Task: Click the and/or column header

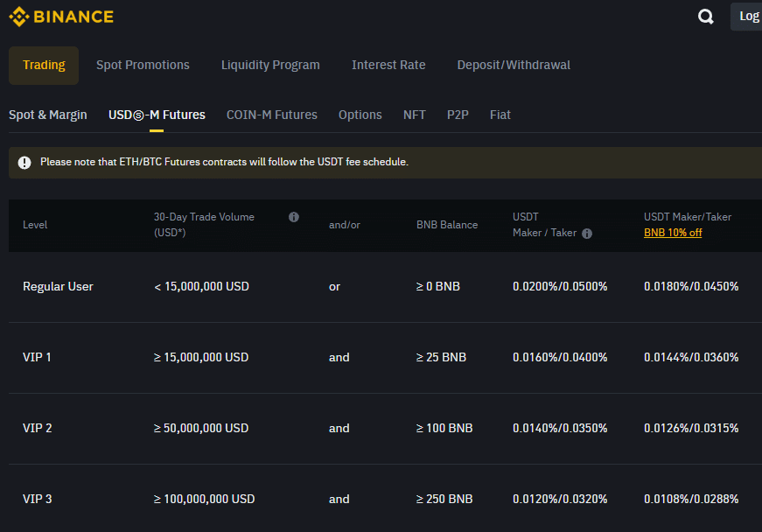Action: click(344, 225)
